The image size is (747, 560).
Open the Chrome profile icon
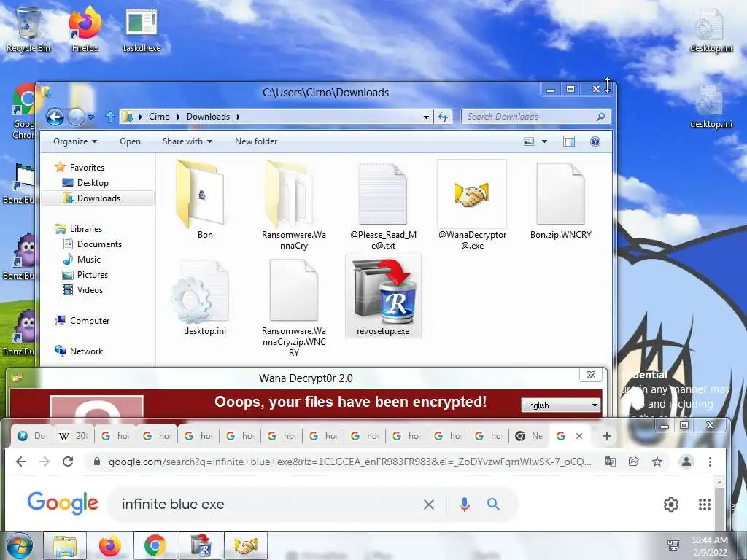point(686,462)
